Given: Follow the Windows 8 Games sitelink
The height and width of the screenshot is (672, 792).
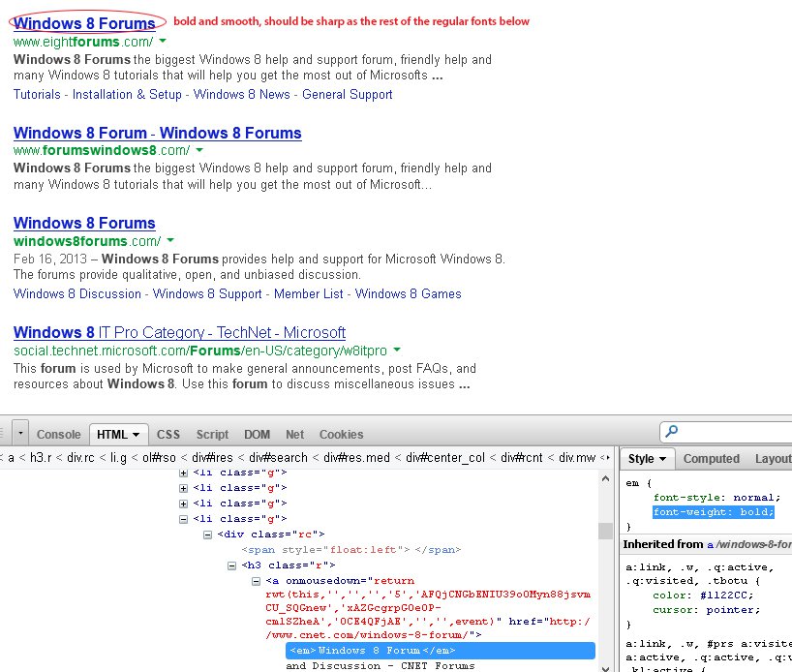Looking at the screenshot, I should pos(409,294).
